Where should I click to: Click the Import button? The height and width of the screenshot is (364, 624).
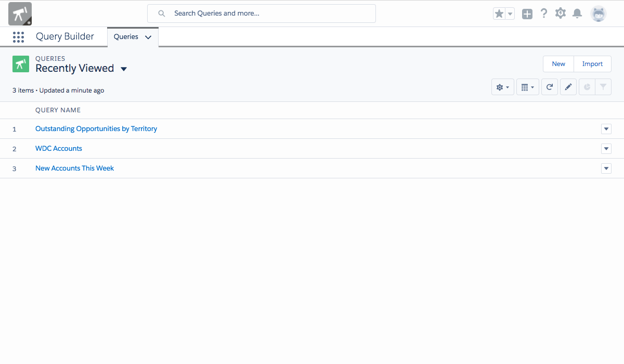pyautogui.click(x=592, y=64)
